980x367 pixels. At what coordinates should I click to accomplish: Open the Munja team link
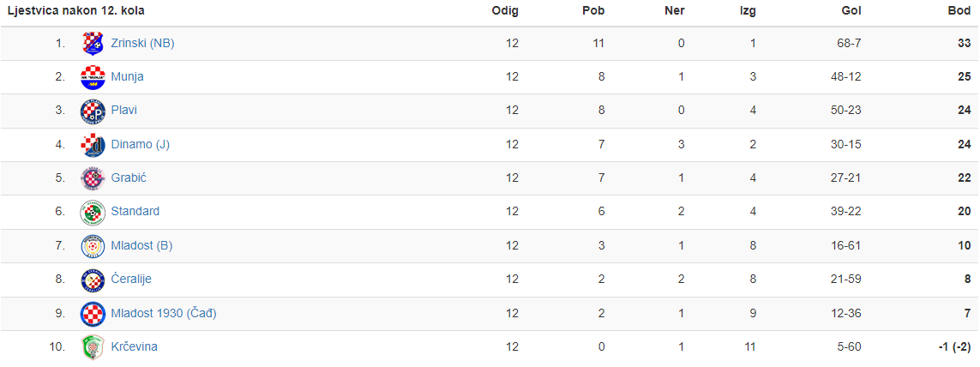128,77
